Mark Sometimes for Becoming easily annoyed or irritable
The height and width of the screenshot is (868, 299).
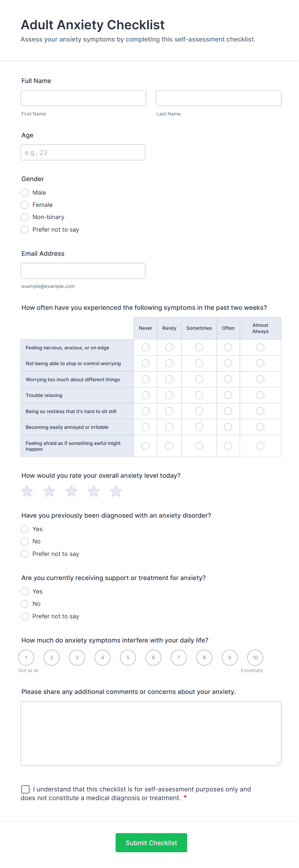point(199,427)
